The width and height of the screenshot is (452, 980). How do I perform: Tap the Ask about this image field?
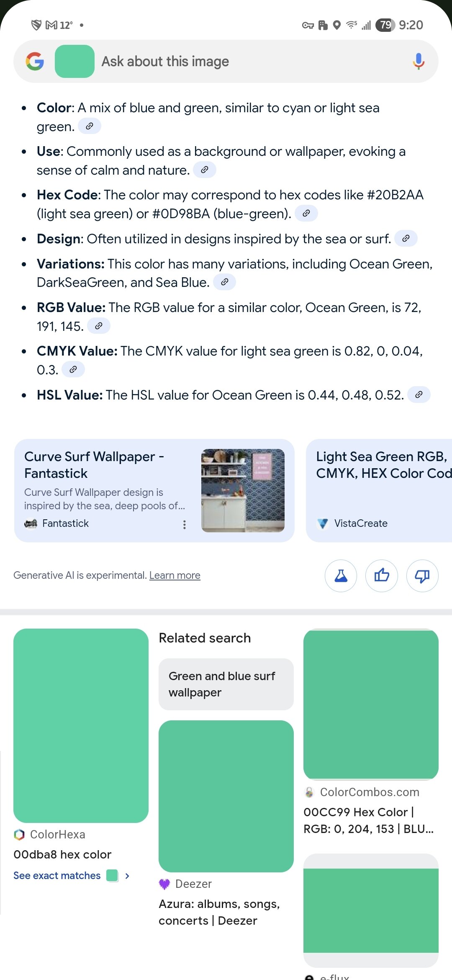(251, 62)
